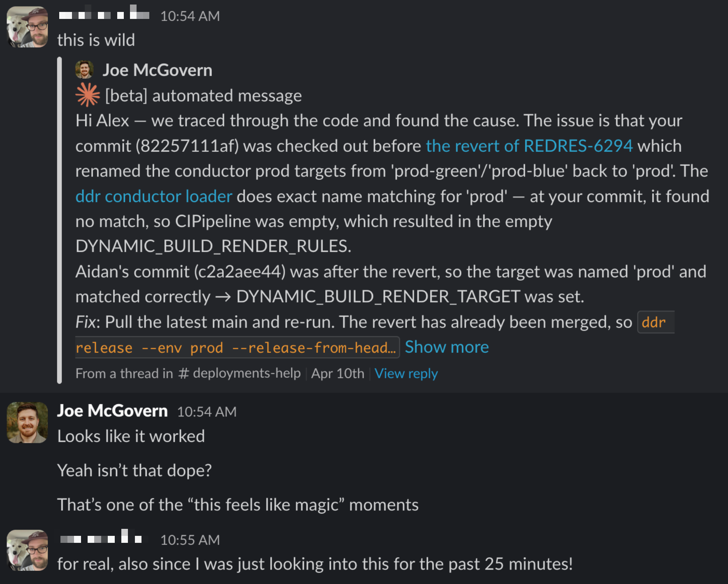
Task: Open the # deployments-help channel reference
Action: [x=239, y=373]
